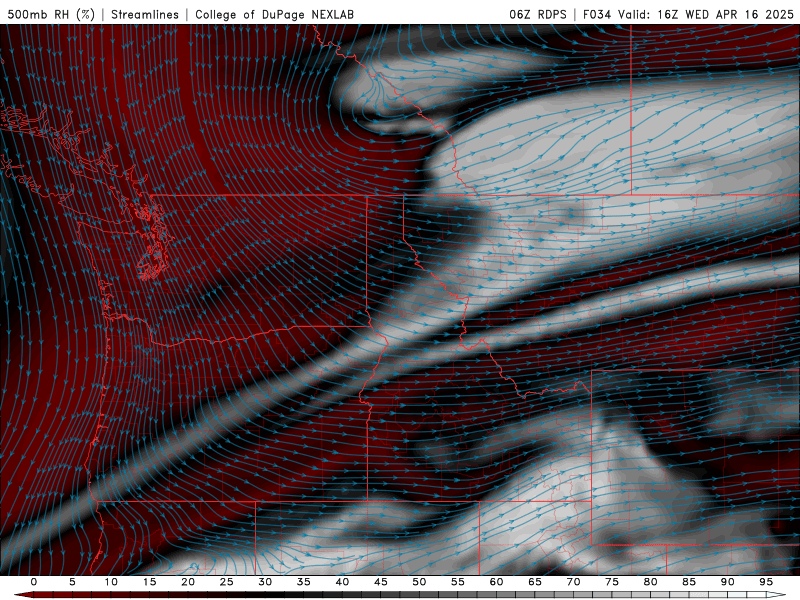This screenshot has width=800, height=600.
Task: Click the colorbar label "80"
Action: [650, 582]
